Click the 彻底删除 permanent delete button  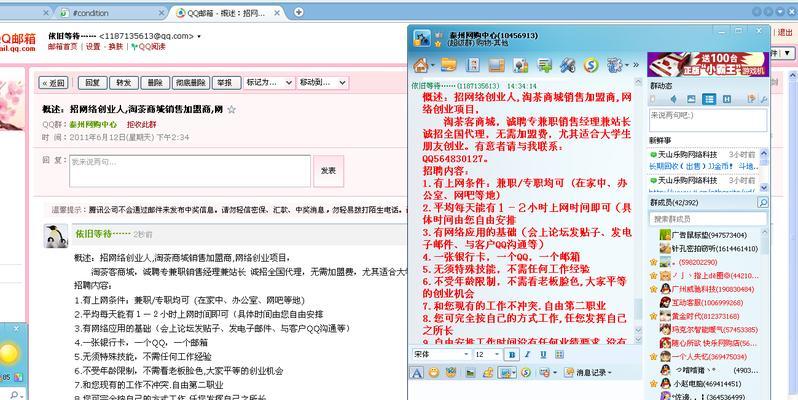[x=191, y=83]
